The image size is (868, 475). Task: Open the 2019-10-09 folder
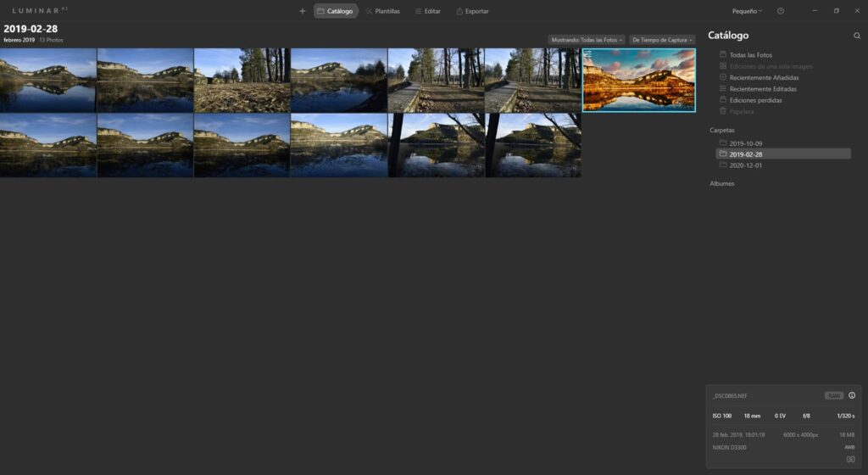click(x=746, y=143)
